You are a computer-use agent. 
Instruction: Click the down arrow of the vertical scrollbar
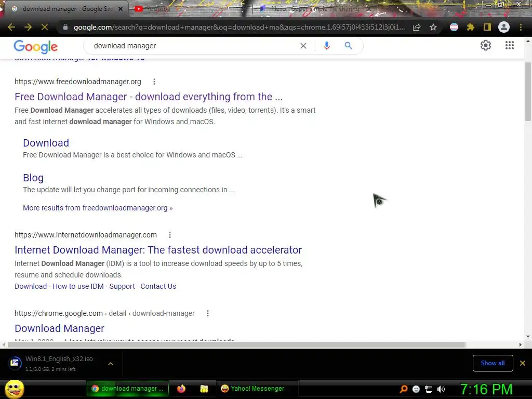pos(528,337)
